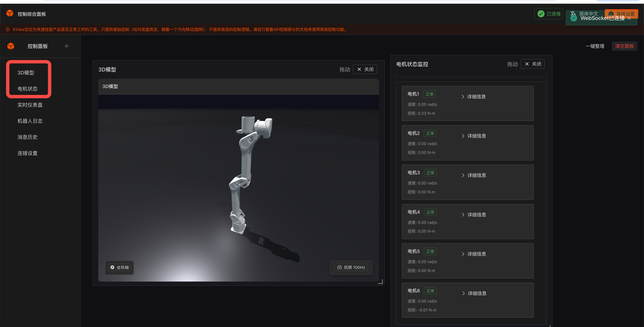The width and height of the screenshot is (644, 327).
Task: Click the resize handle of 3D model panel
Action: pos(380,282)
